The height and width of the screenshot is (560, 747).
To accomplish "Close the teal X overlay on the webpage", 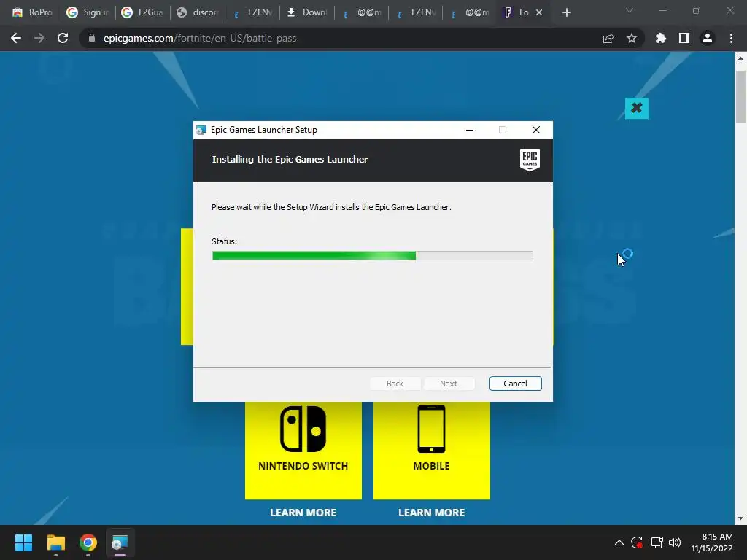I will 636,108.
